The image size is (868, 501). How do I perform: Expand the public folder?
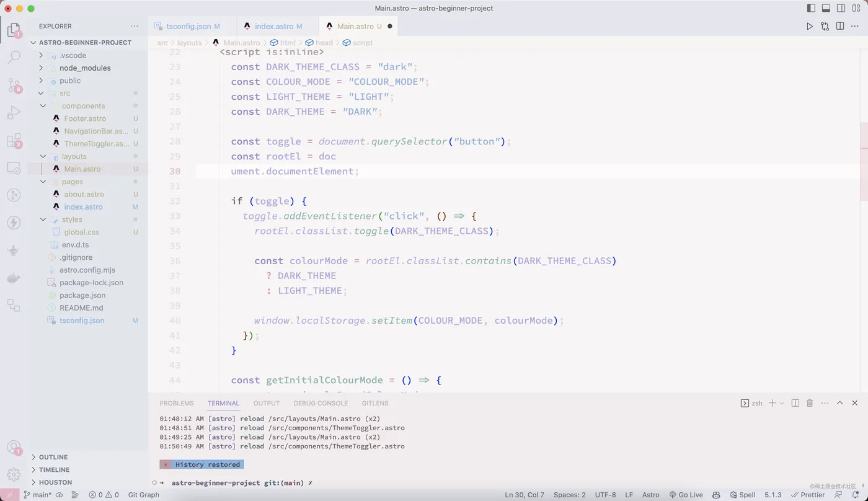(x=70, y=81)
